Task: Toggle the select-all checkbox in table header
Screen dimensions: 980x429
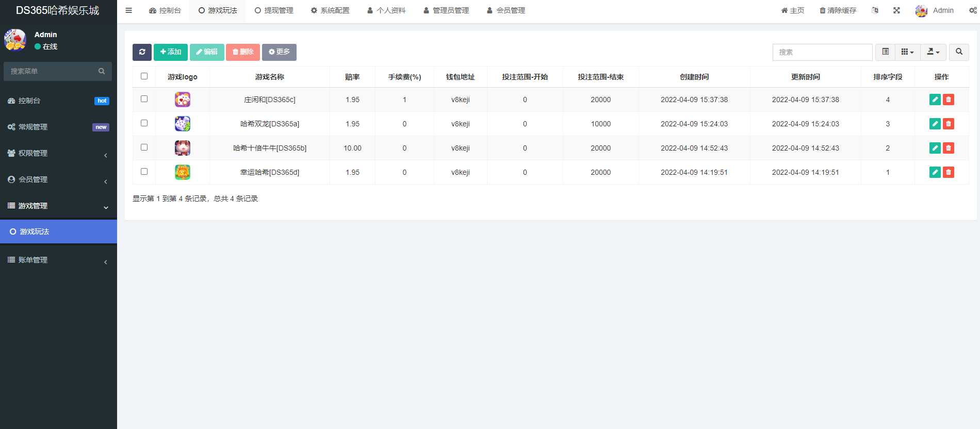Action: click(144, 76)
